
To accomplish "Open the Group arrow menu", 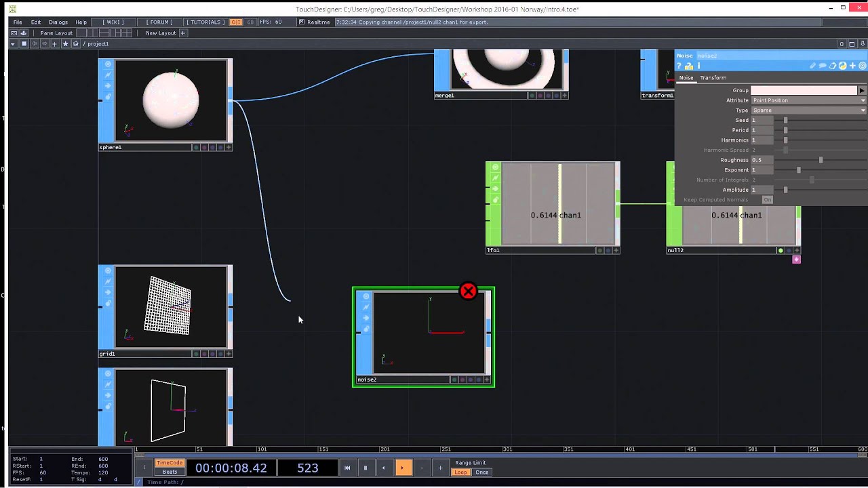I will (x=862, y=90).
